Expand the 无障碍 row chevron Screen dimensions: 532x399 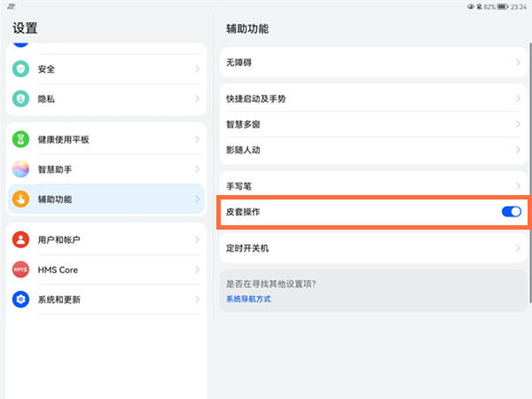point(518,63)
